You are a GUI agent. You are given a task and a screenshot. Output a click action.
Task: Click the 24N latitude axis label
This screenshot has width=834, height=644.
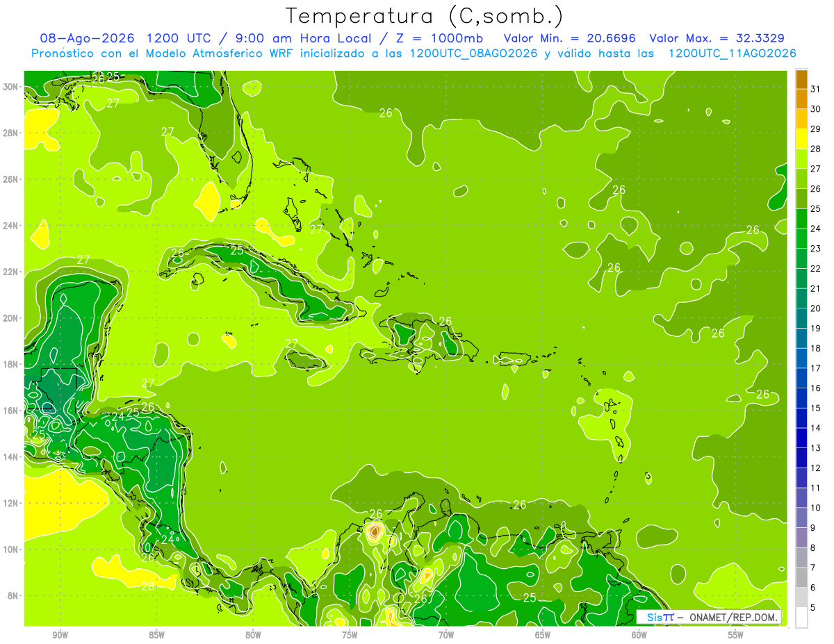coord(10,226)
